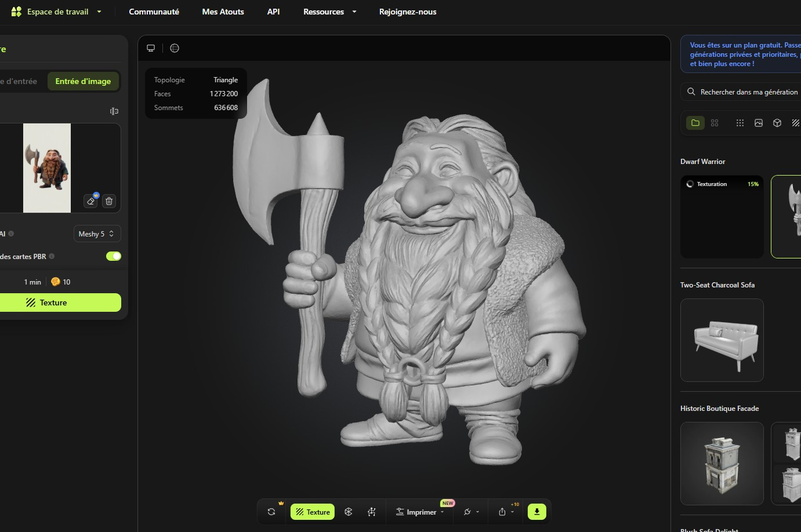Click the Texturation 15% progress card

coord(722,217)
